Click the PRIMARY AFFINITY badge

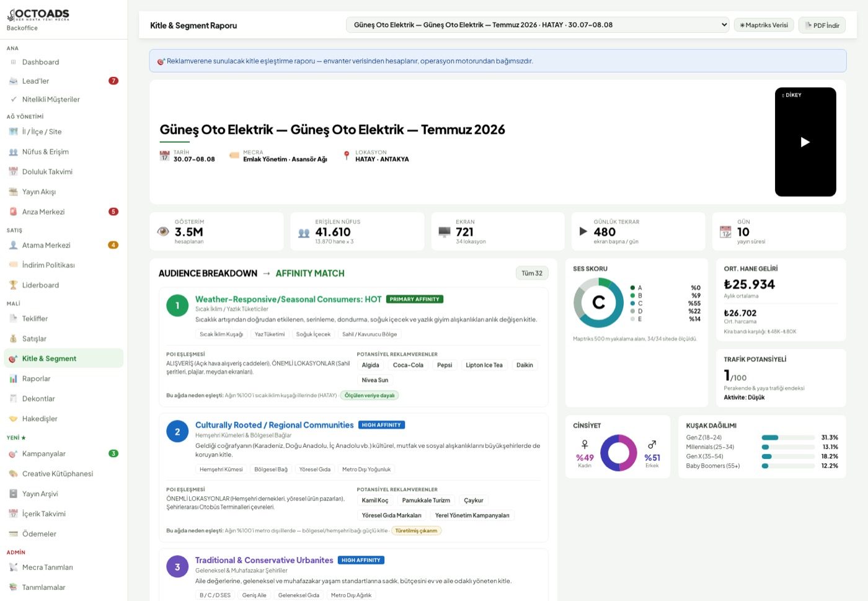(x=414, y=299)
